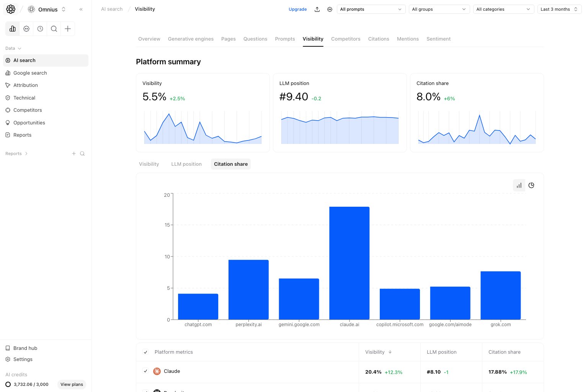This screenshot has height=392, width=588.
Task: Click the LLM position summary card chart
Action: tap(340, 127)
